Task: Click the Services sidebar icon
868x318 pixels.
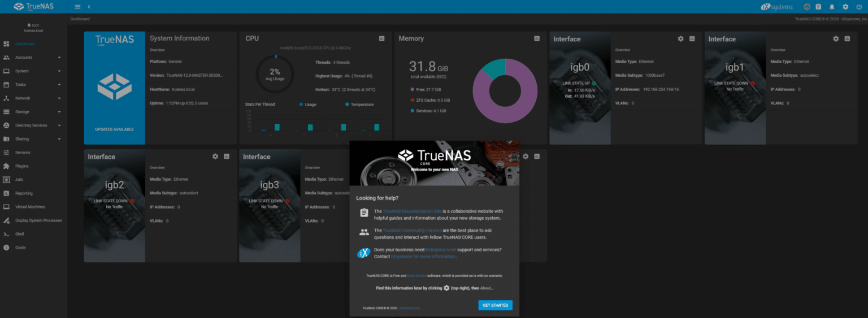Action: pos(6,153)
